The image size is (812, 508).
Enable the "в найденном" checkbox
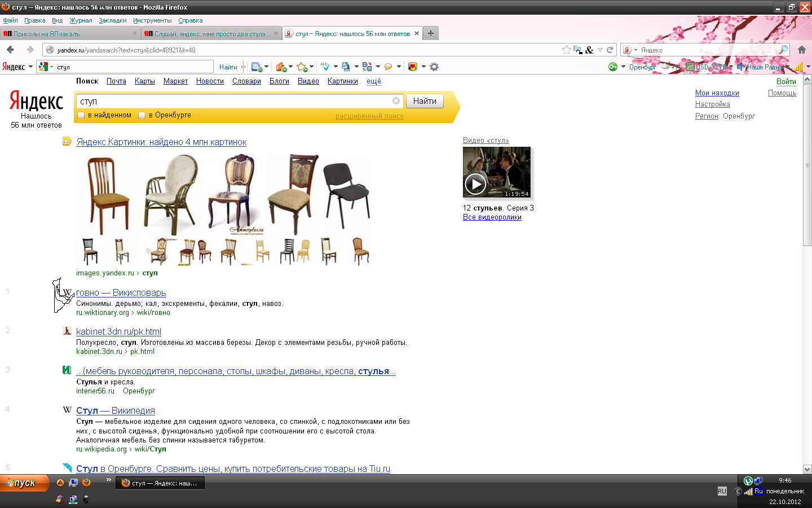pos(81,115)
